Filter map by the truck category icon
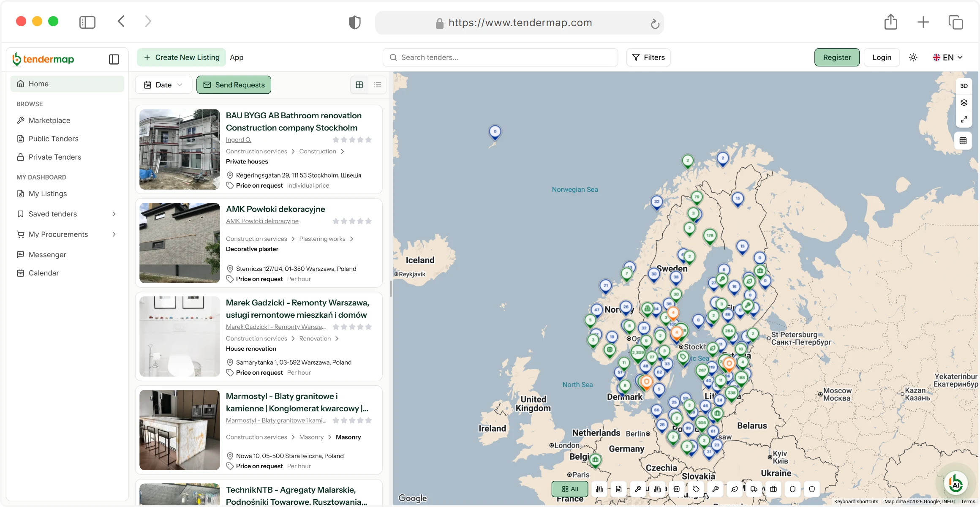 [x=754, y=489]
